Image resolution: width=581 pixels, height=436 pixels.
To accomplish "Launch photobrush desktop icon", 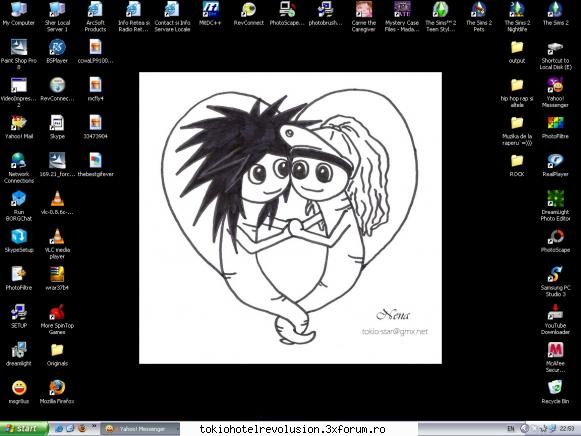I will coord(325,15).
